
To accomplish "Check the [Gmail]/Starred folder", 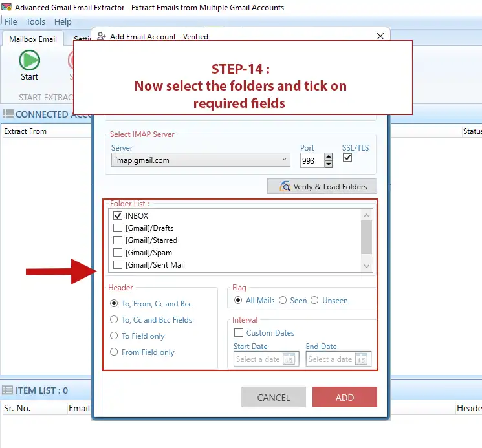I will (118, 240).
